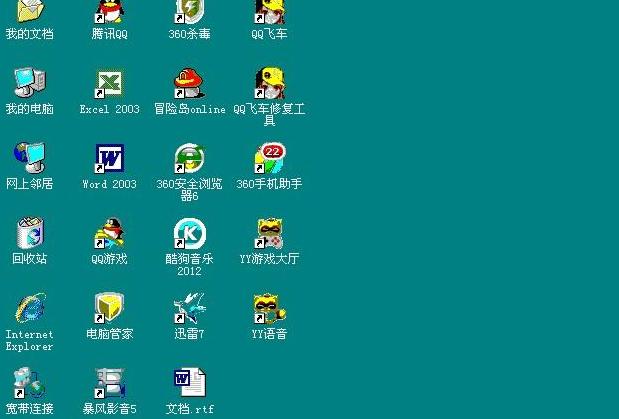Open 电脑管家 shield icon

[110, 308]
